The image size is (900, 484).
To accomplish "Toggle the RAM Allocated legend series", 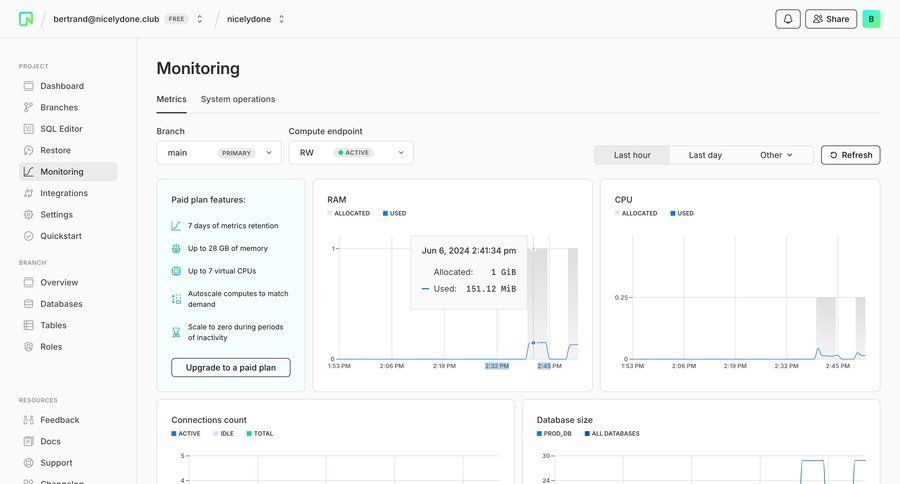I will [349, 214].
